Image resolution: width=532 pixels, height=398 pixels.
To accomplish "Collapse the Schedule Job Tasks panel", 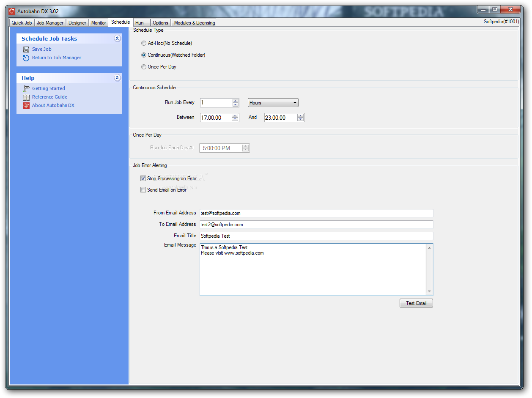I will [118, 38].
